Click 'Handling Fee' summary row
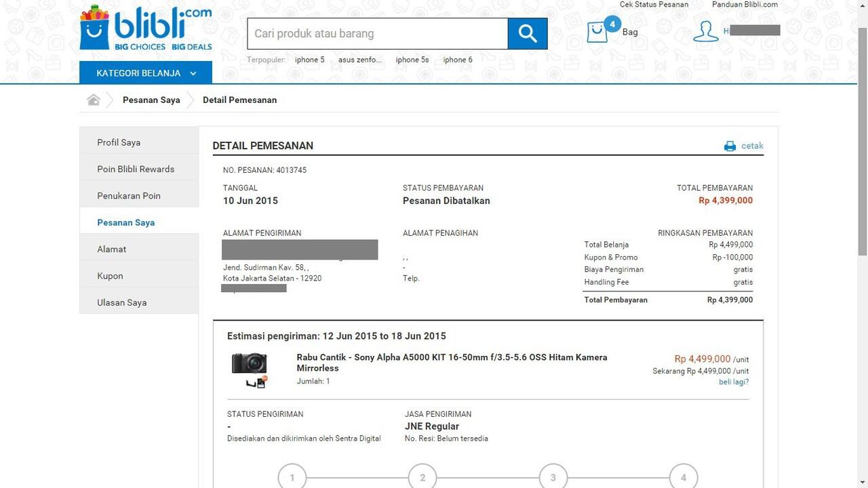868x488 pixels. [x=668, y=282]
